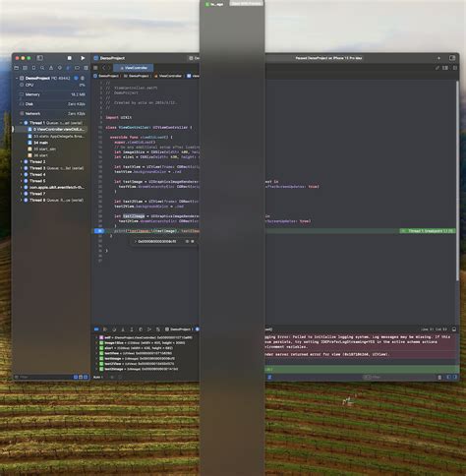Open the CPU gauge report
466x476 pixels.
52,85
